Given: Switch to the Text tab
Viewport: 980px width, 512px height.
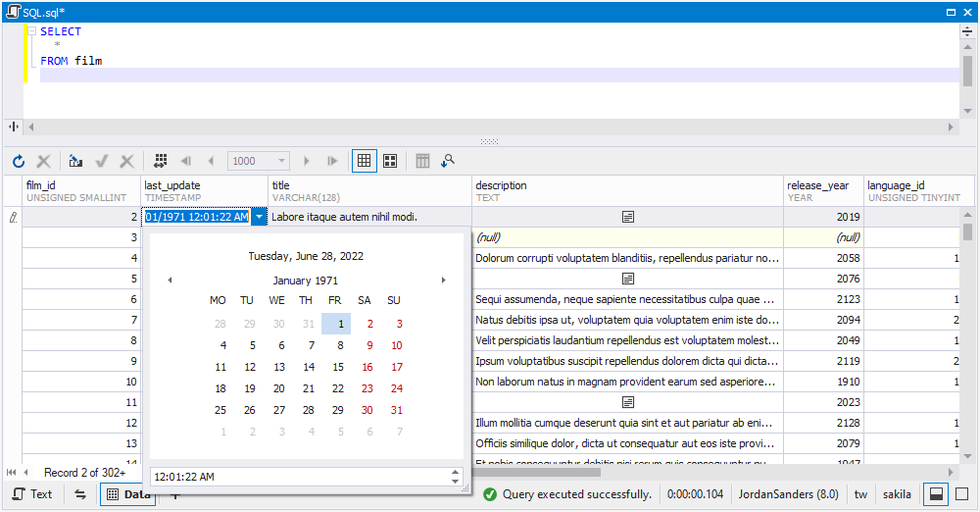Looking at the screenshot, I should tap(32, 493).
